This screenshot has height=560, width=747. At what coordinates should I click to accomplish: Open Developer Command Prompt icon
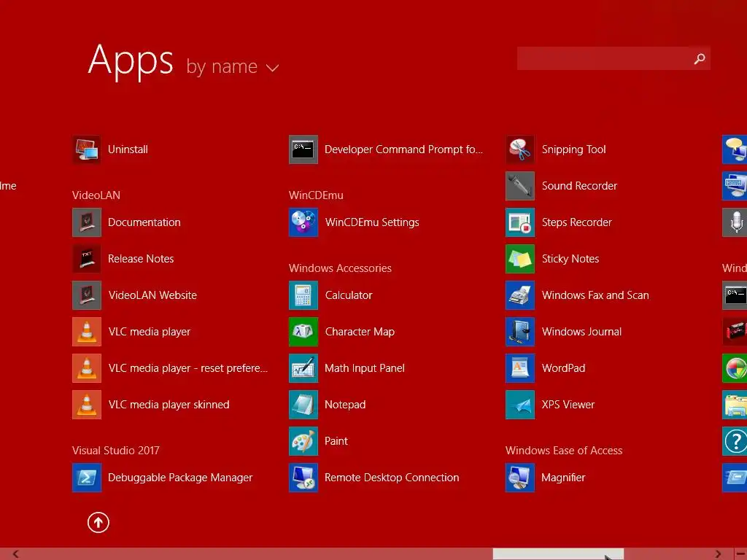tap(303, 149)
